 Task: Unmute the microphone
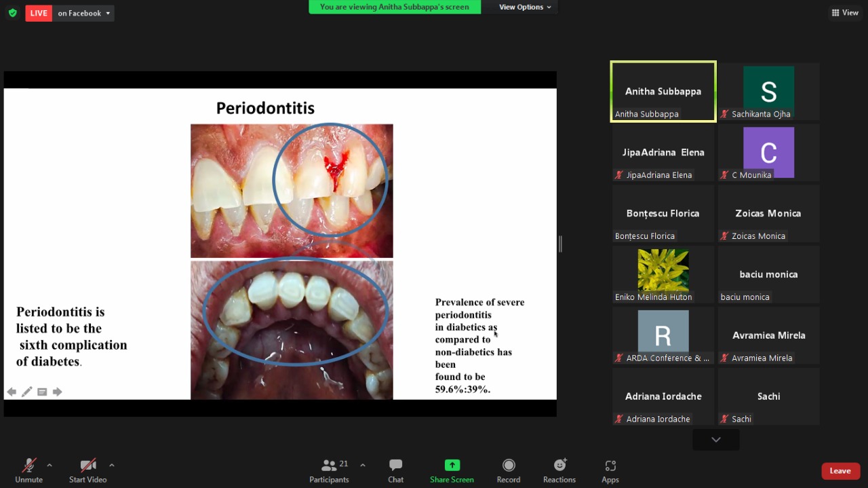pos(29,470)
